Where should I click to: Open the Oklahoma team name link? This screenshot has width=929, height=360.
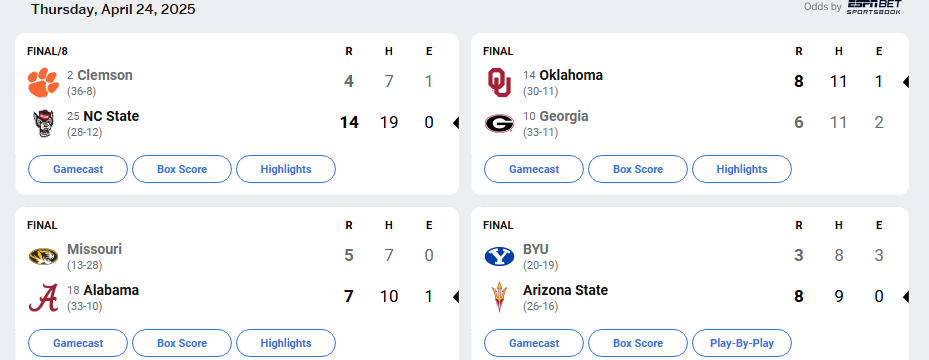[571, 76]
